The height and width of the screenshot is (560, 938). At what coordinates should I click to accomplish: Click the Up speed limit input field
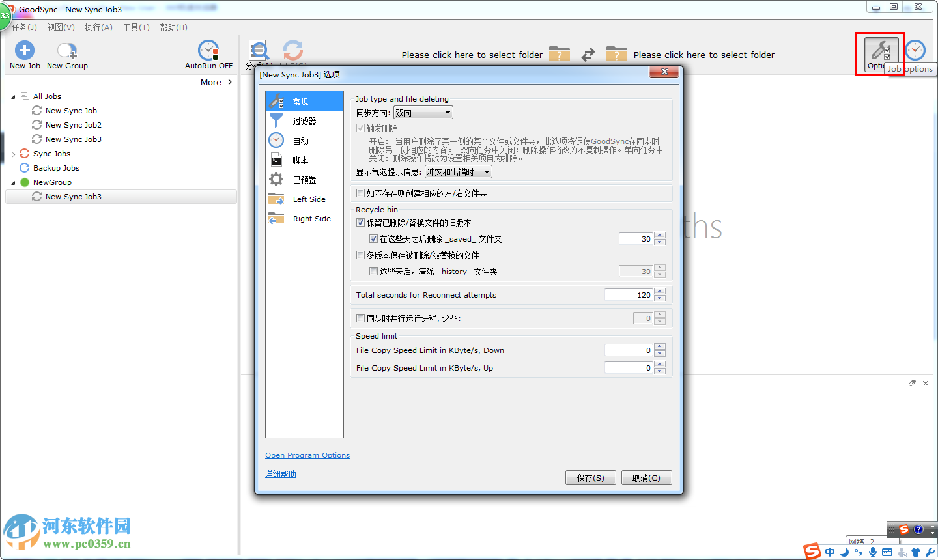(x=629, y=368)
